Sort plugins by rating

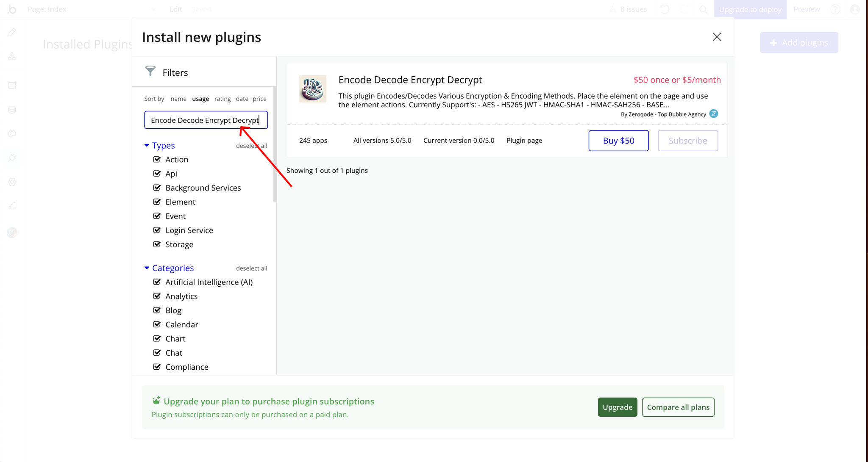[x=223, y=99]
